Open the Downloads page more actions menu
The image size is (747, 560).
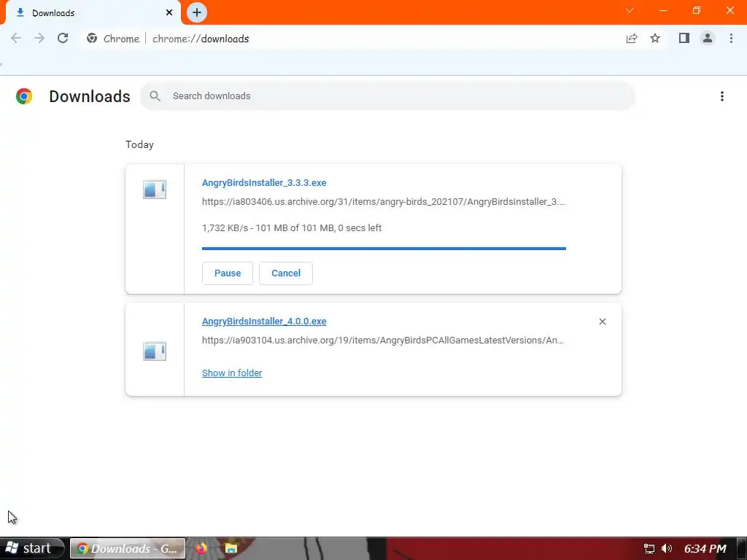pos(721,96)
